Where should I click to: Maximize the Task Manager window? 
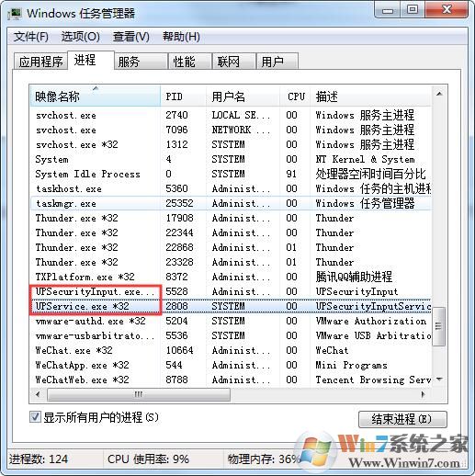coord(413,10)
